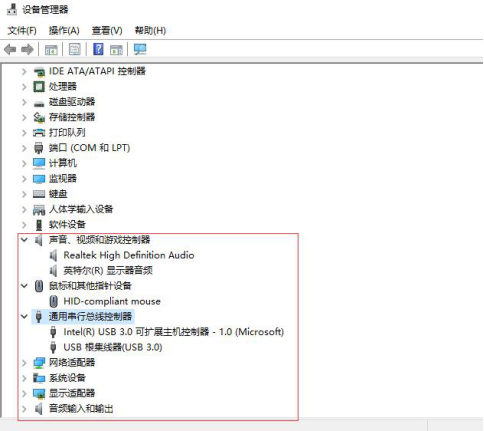The height and width of the screenshot is (431, 484).
Task: Select the 计算机 label
Action: pyautogui.click(x=63, y=163)
